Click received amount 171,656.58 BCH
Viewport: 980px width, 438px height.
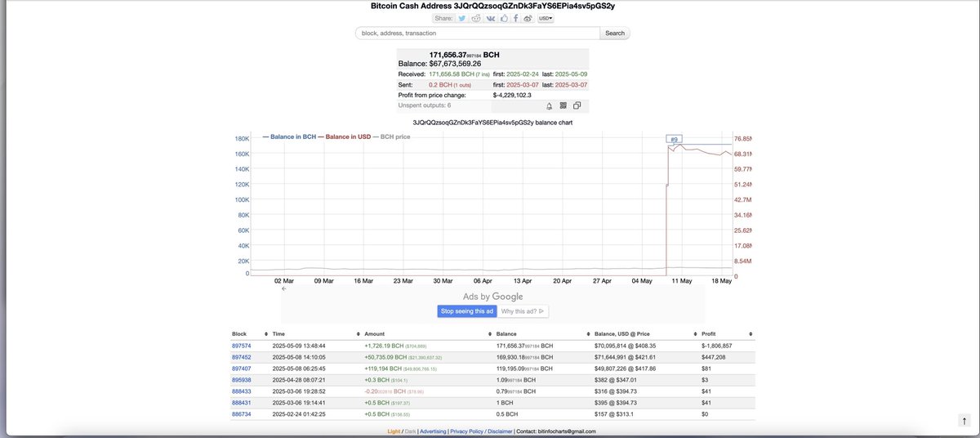pyautogui.click(x=452, y=74)
